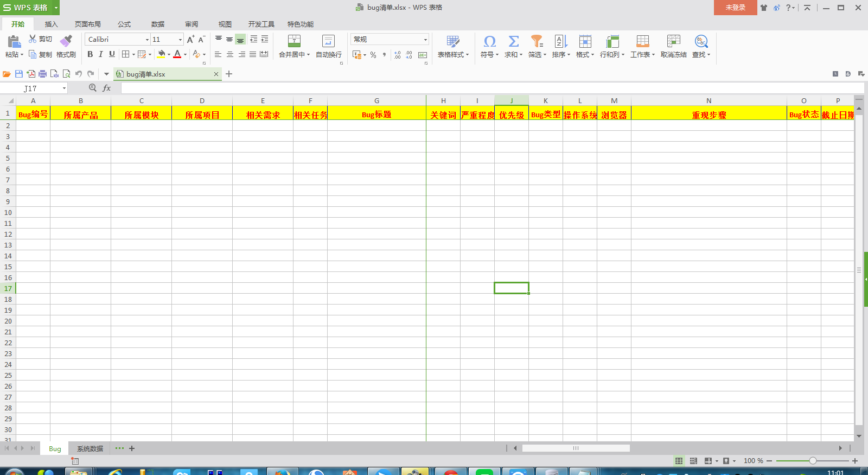Click the AutoSum (求和) sigma icon

point(513,41)
